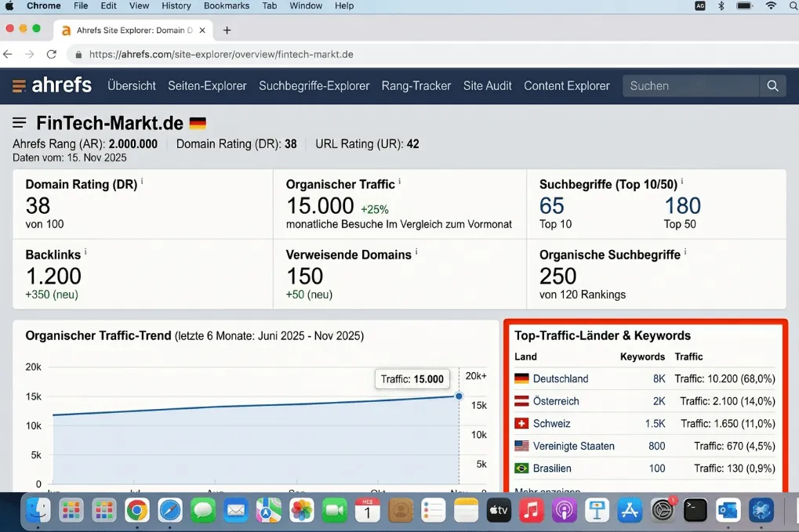The height and width of the screenshot is (532, 799).
Task: Open Deutschland country link
Action: (561, 378)
